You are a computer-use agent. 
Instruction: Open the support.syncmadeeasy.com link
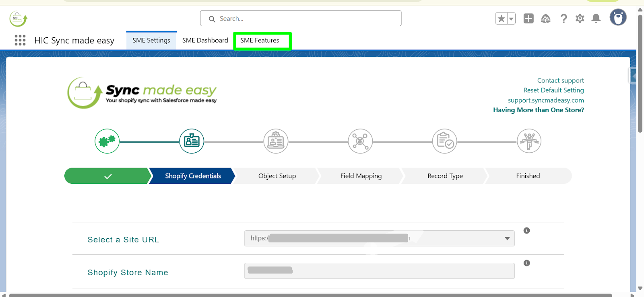pos(546,100)
